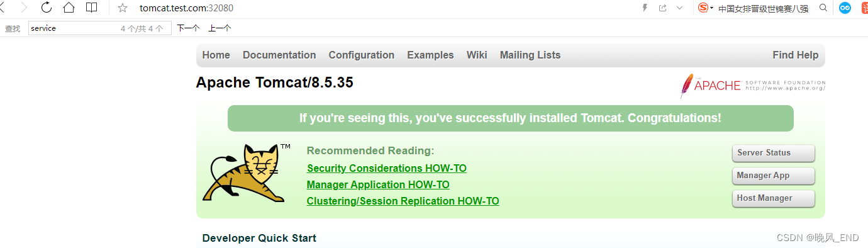Click the Manager App button
Viewport: 868px width, 248px height.
[774, 176]
